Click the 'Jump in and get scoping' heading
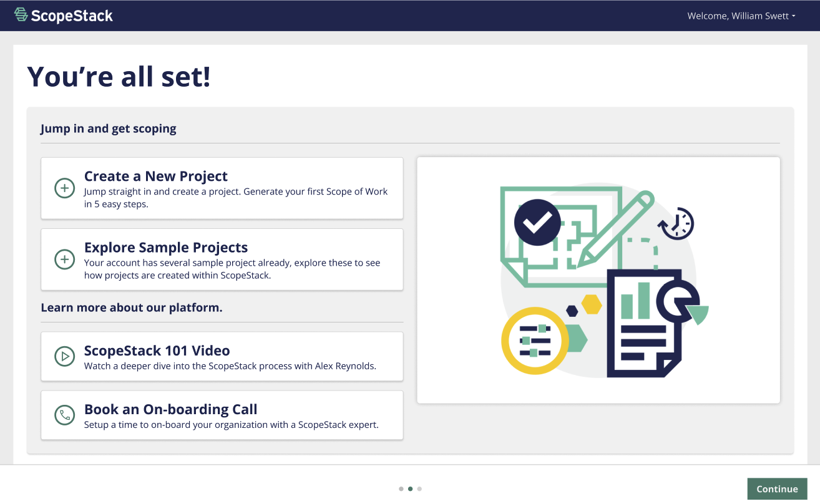 [x=109, y=128]
